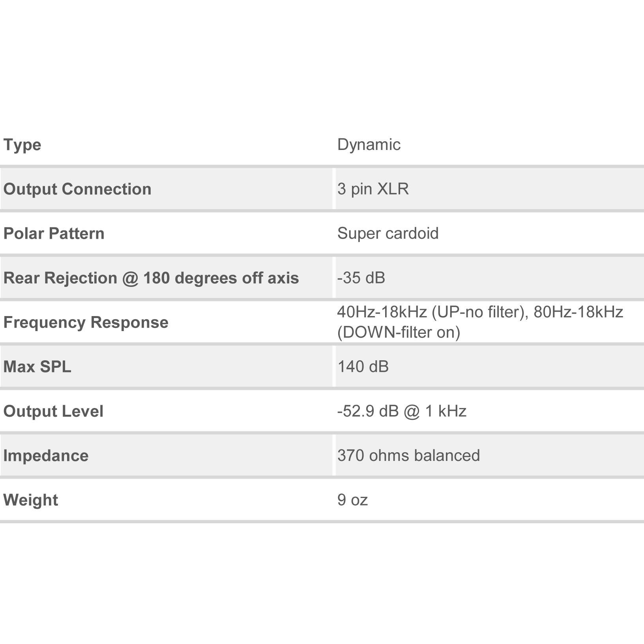This screenshot has width=644, height=644.
Task: Click the Frequency Response label
Action: tap(86, 322)
